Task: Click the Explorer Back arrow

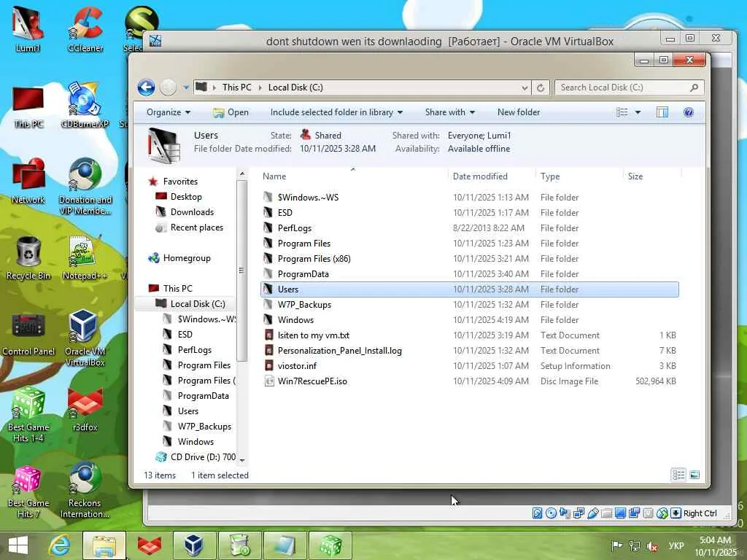Action: (146, 87)
